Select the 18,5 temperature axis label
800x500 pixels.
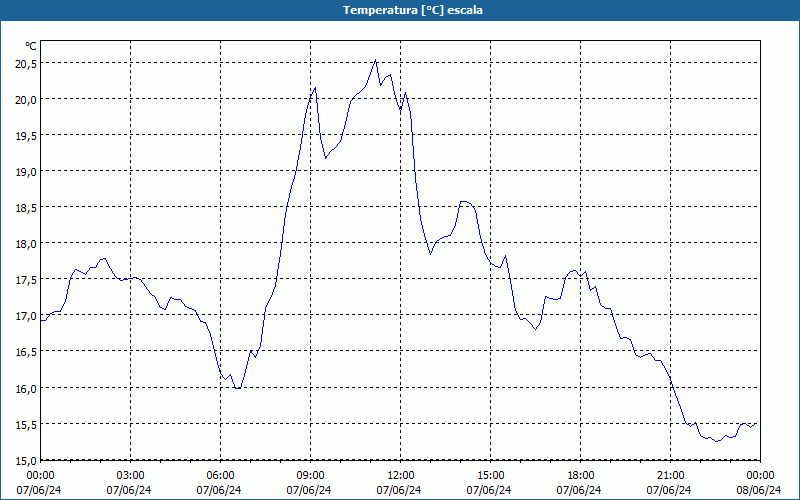[x=26, y=208]
